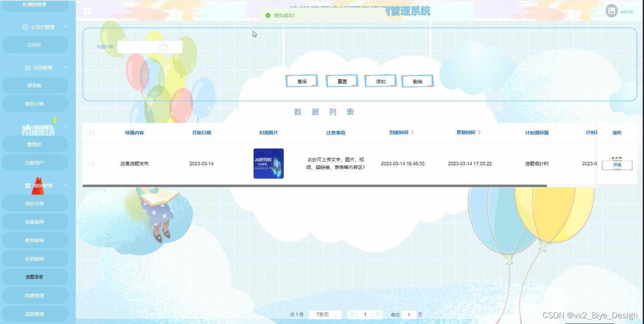644x324 pixels.
Task: Open 管理员 sidebar item
Action: point(35,144)
